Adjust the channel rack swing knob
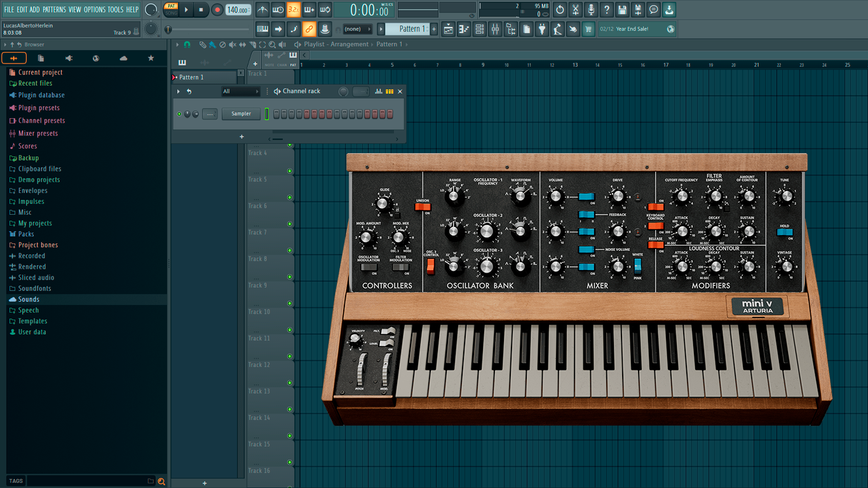The height and width of the screenshot is (488, 868). pos(343,91)
